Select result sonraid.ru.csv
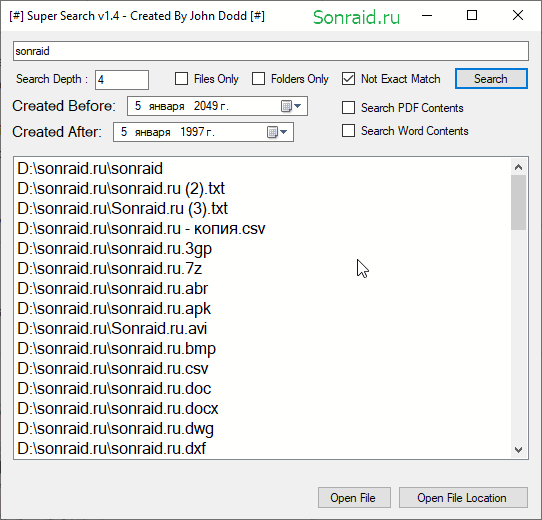The height and width of the screenshot is (520, 542). (113, 369)
